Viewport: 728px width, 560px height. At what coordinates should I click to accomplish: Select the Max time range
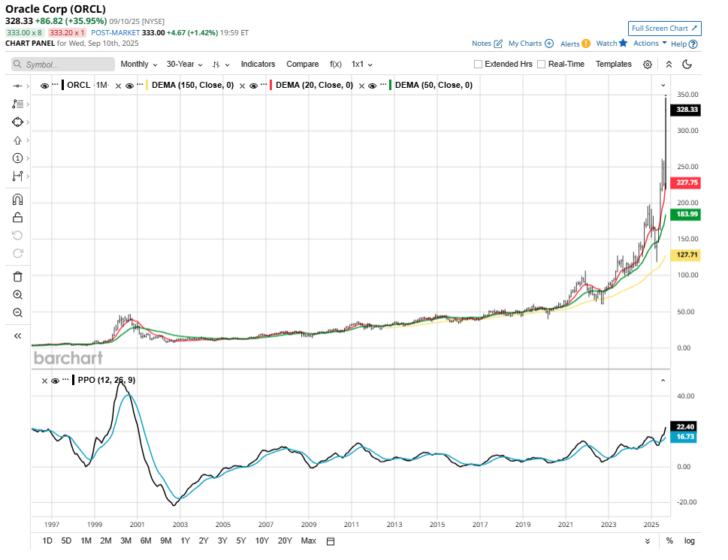[308, 540]
